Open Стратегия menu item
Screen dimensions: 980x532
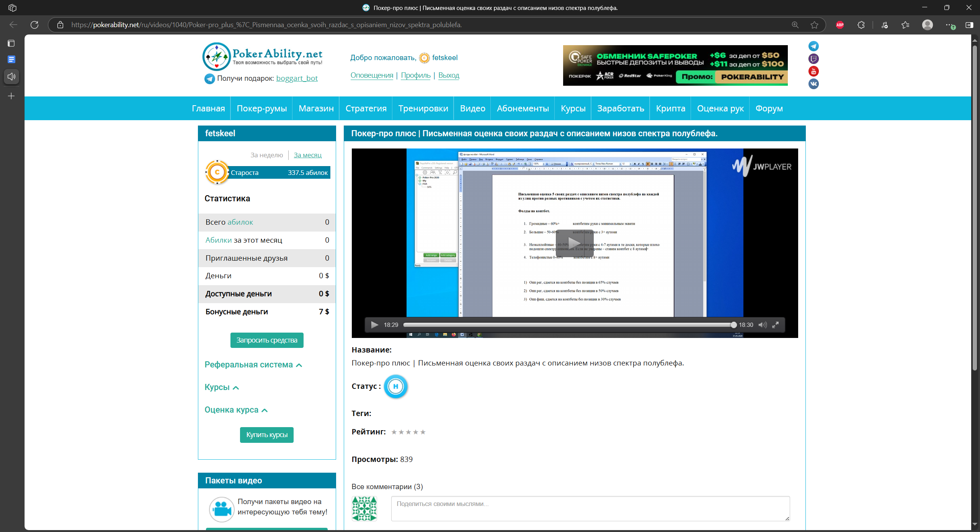tap(366, 108)
